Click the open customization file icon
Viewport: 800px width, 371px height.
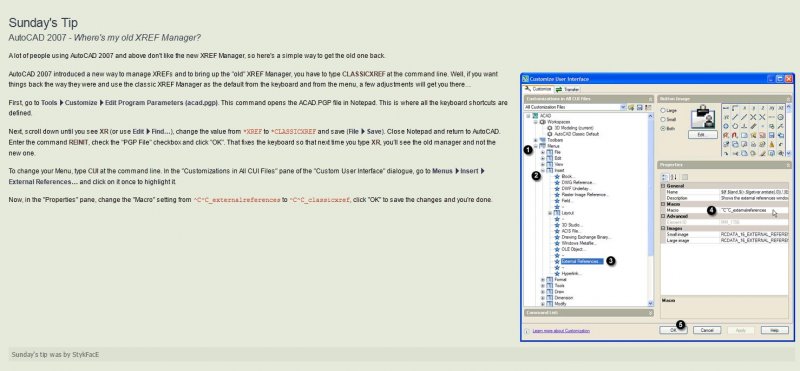pyautogui.click(x=632, y=107)
